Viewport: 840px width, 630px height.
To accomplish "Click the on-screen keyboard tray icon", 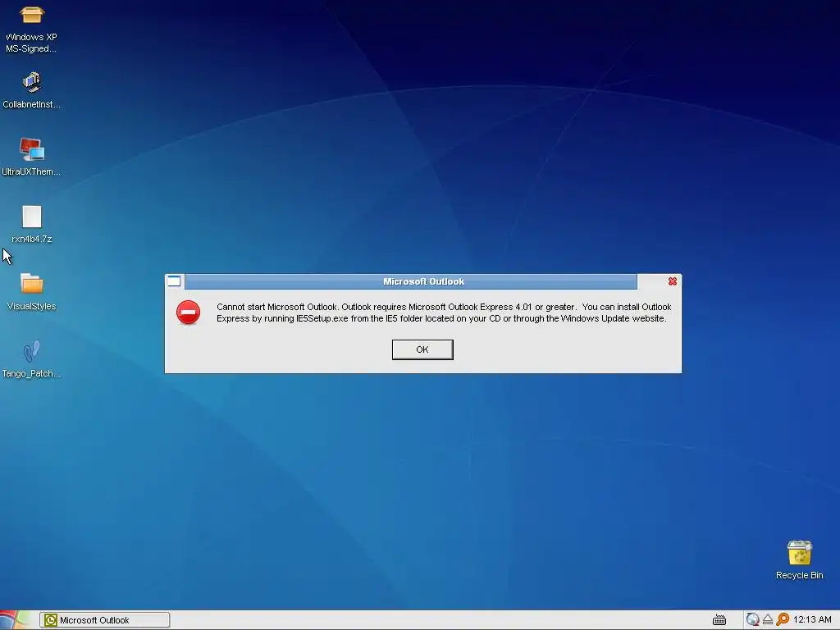I will (719, 620).
